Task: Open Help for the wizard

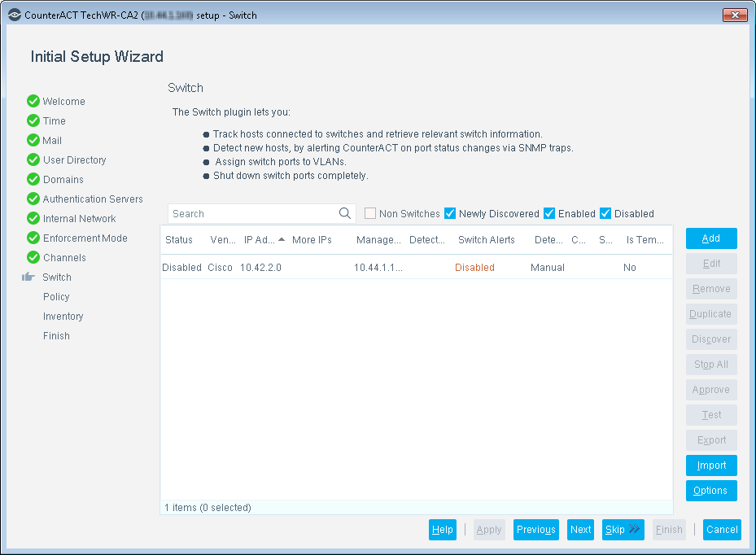Action: (442, 530)
